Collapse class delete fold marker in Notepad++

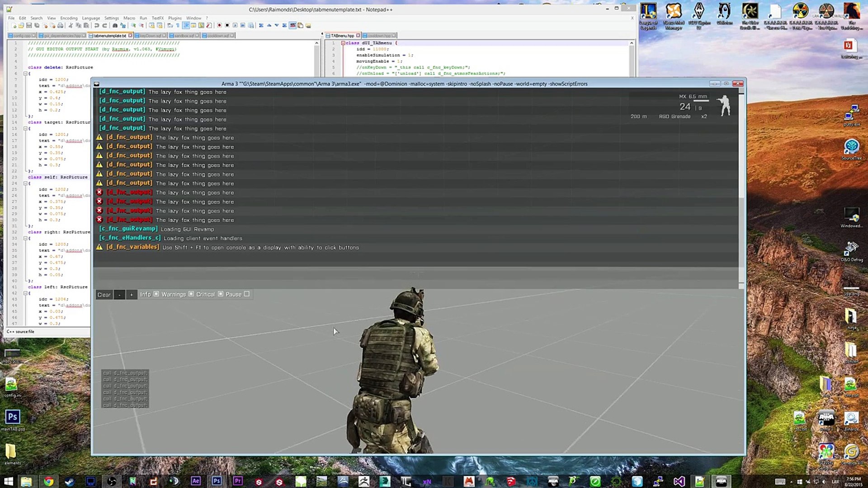pyautogui.click(x=26, y=73)
